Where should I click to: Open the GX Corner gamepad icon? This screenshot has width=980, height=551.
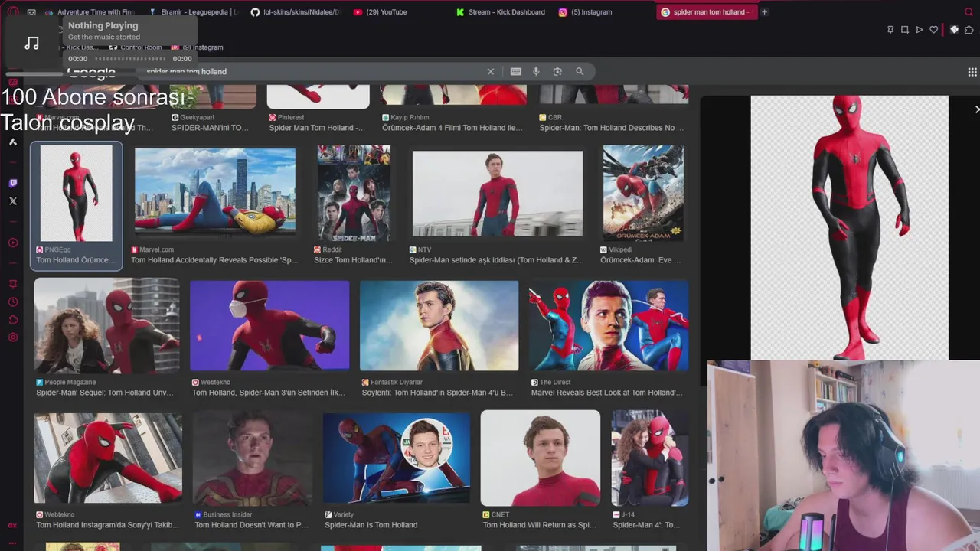coord(31,12)
